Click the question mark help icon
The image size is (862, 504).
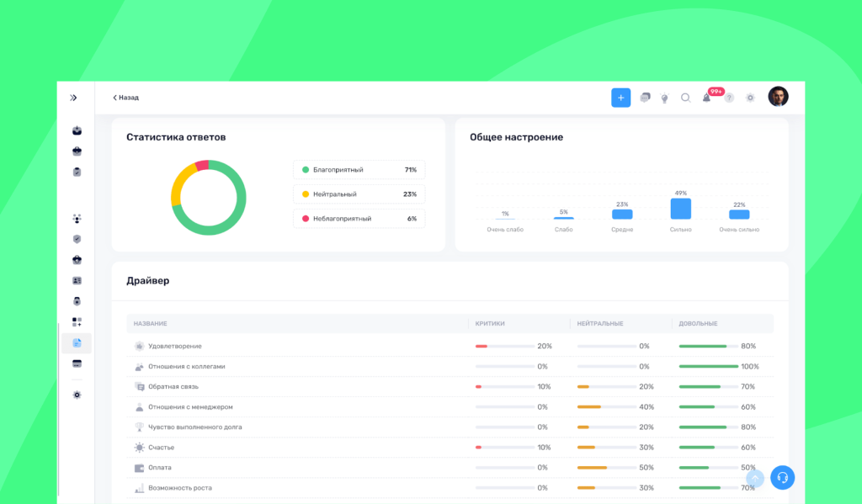729,98
